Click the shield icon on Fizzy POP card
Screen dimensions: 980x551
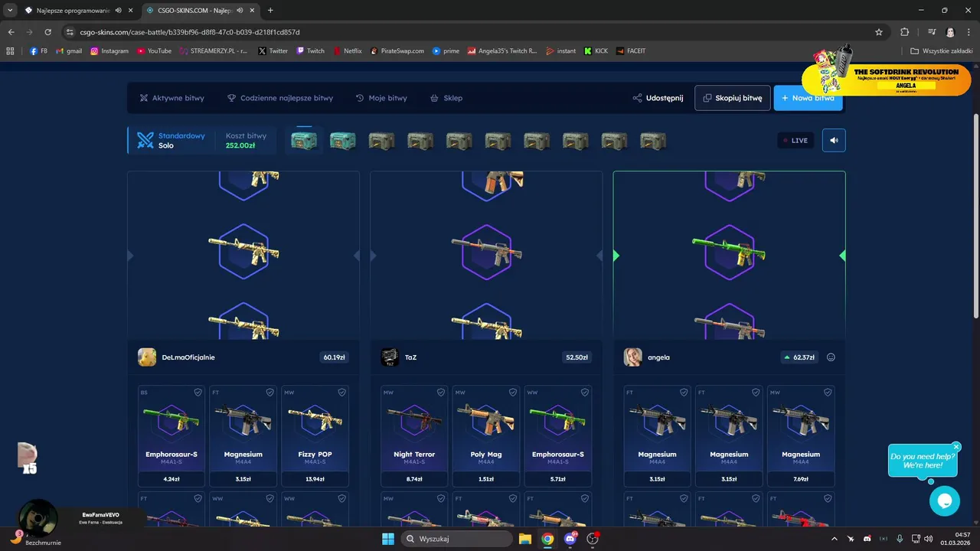coord(341,393)
